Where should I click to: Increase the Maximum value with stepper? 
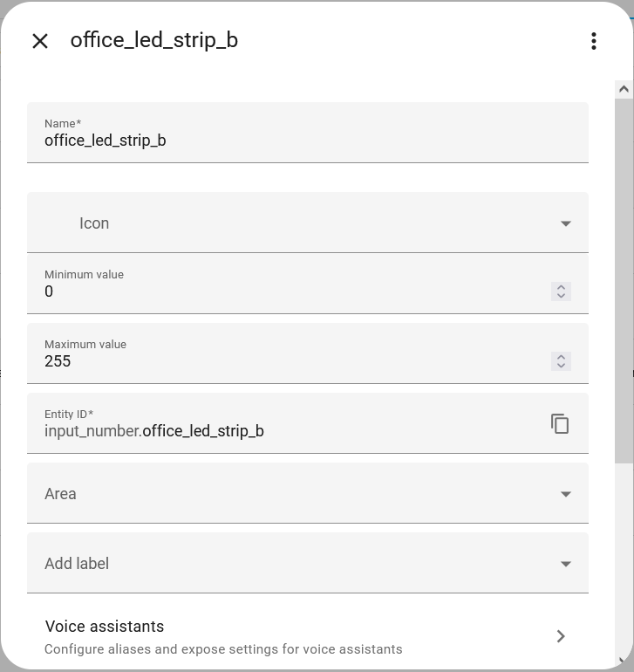coord(562,357)
